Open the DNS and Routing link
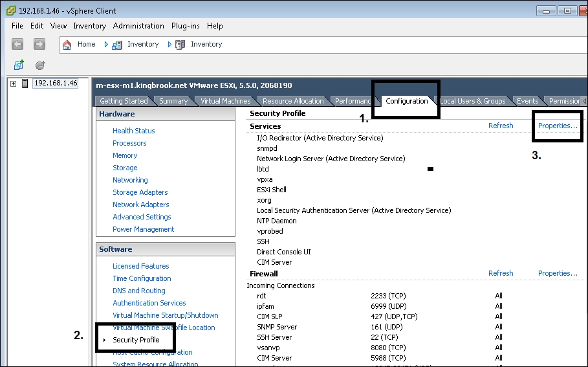Image resolution: width=588 pixels, height=367 pixels. 138,291
